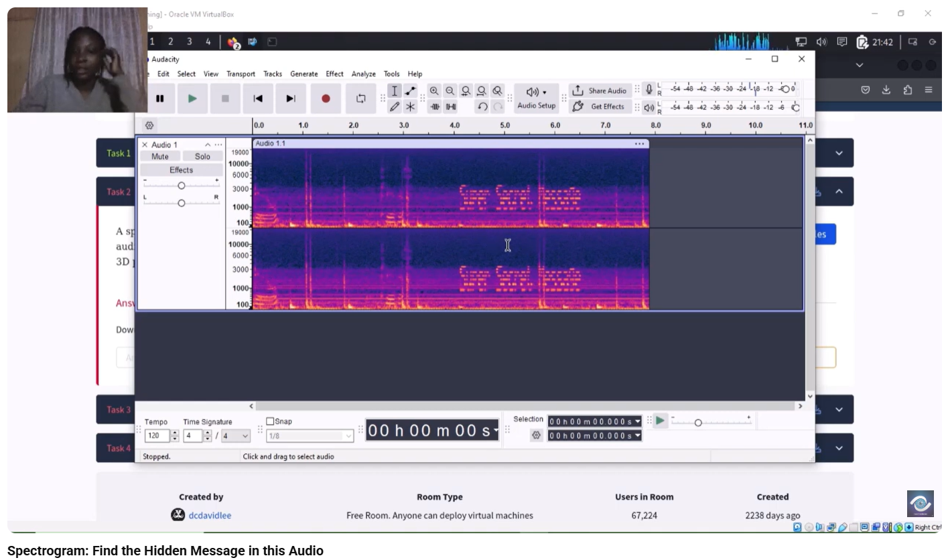Open selection start time format dropdown
The height and width of the screenshot is (560, 950).
638,421
